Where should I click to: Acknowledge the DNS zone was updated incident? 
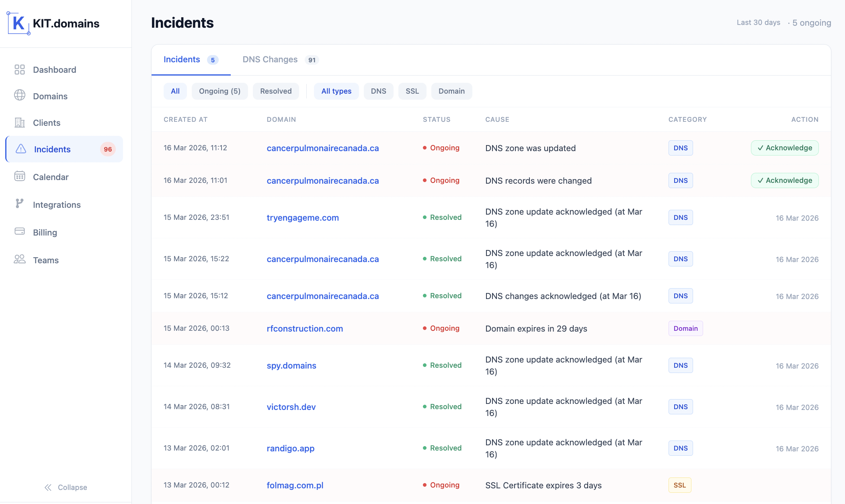coord(785,148)
